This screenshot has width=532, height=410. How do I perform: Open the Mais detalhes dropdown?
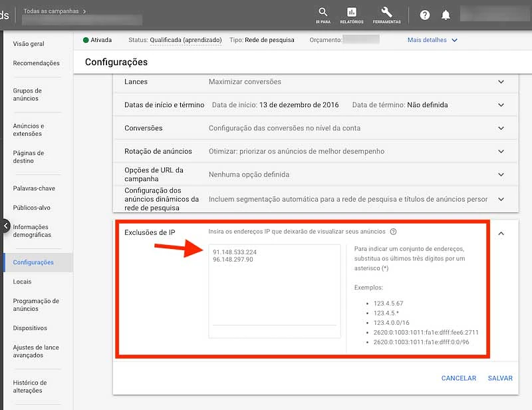[x=432, y=40]
